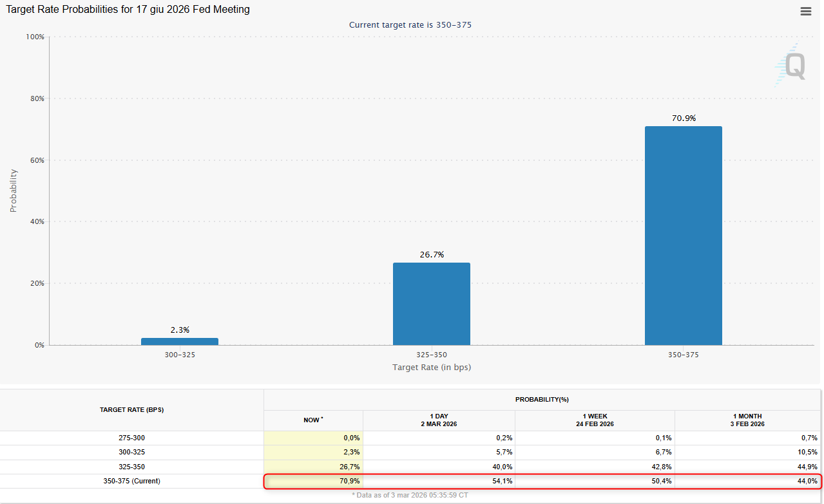This screenshot has width=824, height=504.
Task: Click the NOW column header
Action: tap(313, 420)
